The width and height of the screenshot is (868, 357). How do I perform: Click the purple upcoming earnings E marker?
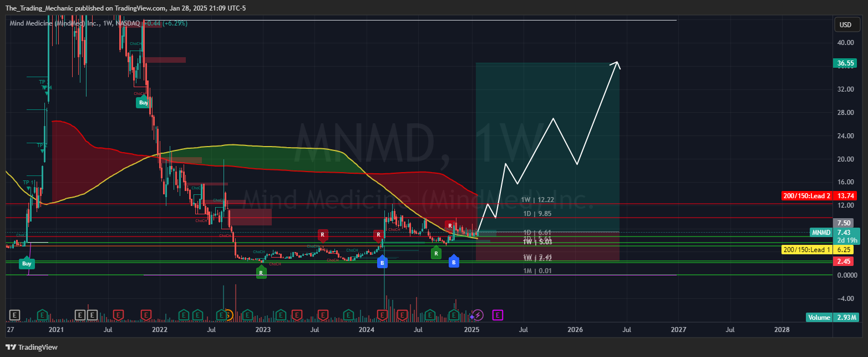coord(498,315)
